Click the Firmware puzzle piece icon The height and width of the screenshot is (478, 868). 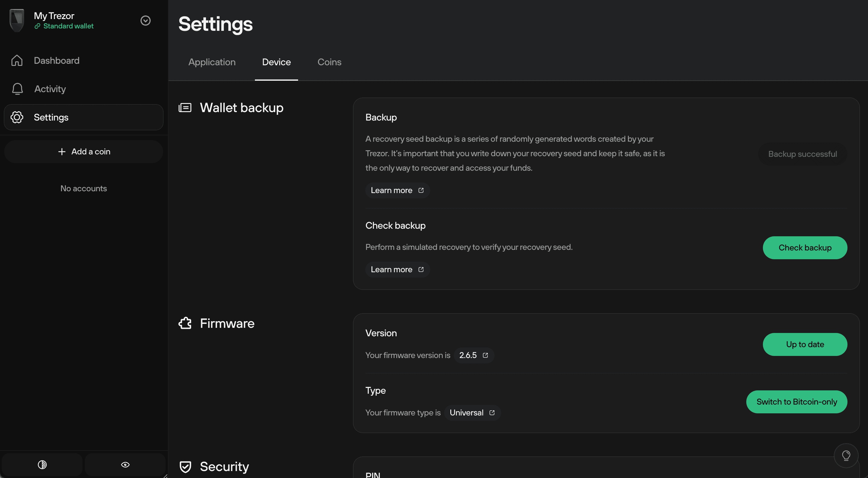pos(185,323)
